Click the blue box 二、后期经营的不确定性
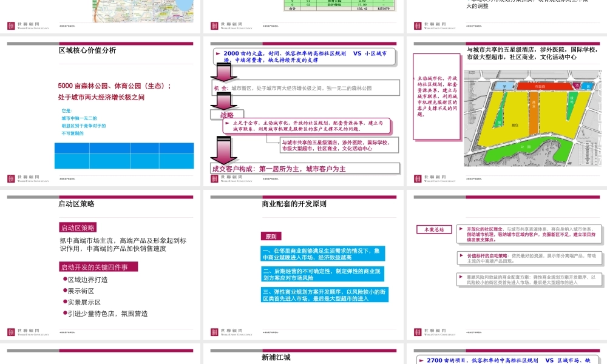Image resolution: width=607 pixels, height=364 pixels. click(322, 274)
